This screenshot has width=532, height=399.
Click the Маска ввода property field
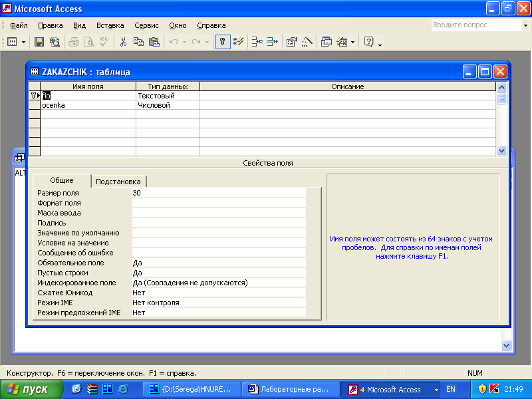point(219,213)
